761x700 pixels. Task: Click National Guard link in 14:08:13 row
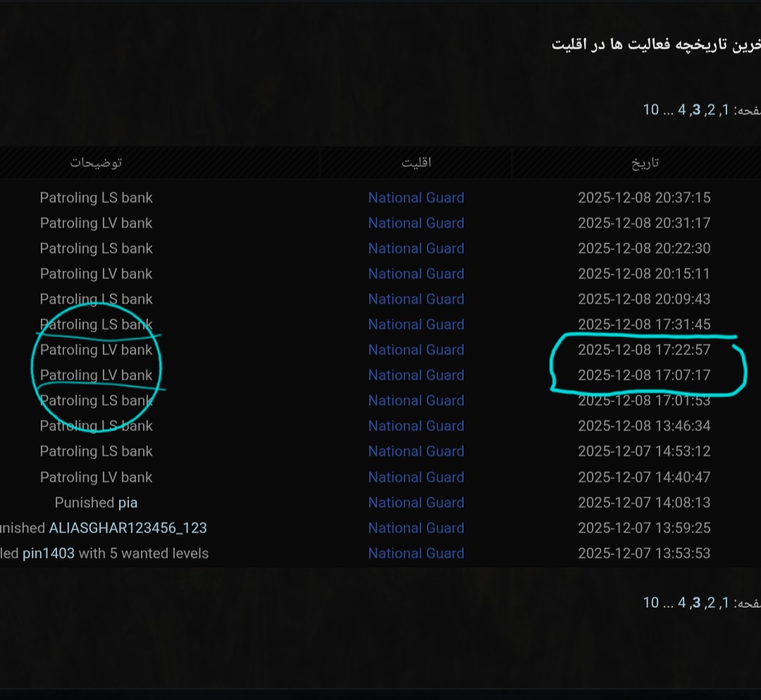416,502
